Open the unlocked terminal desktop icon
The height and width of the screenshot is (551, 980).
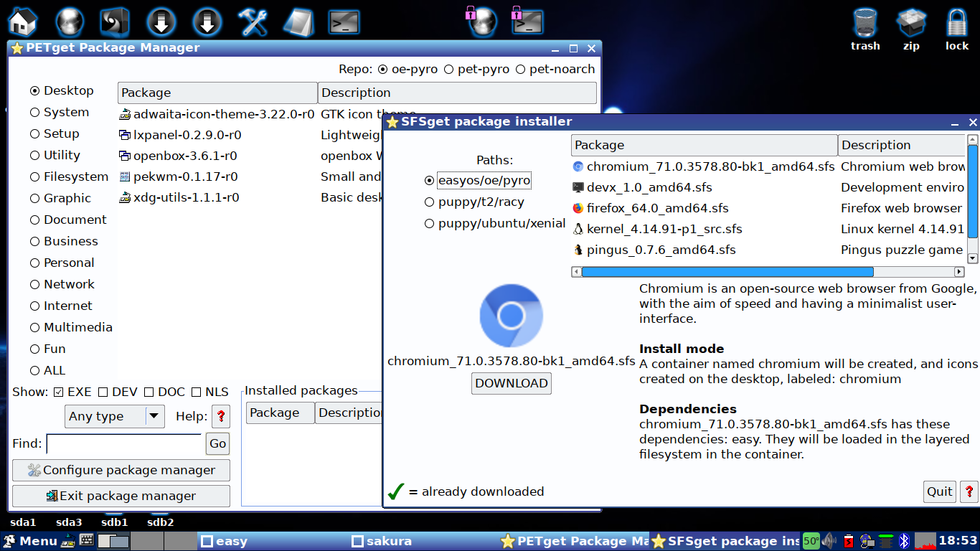(344, 22)
